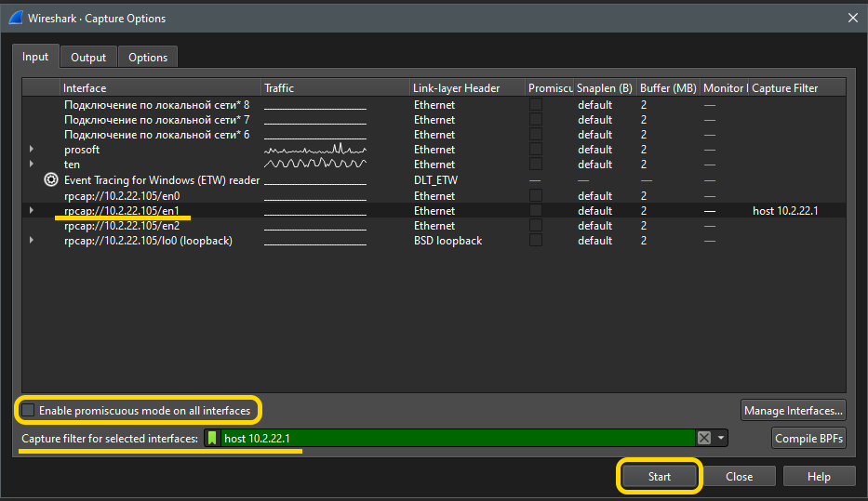The height and width of the screenshot is (501, 868).
Task: Click the Close button
Action: [739, 476]
